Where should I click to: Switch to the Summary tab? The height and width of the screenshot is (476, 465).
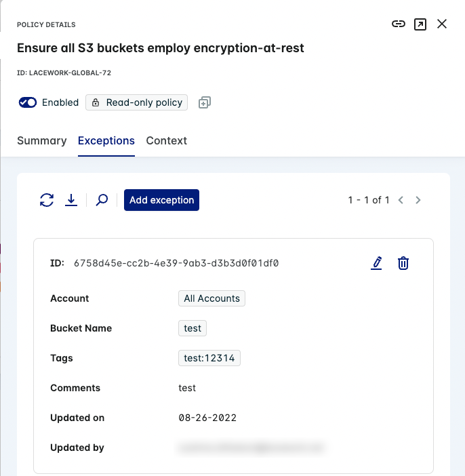(x=42, y=141)
